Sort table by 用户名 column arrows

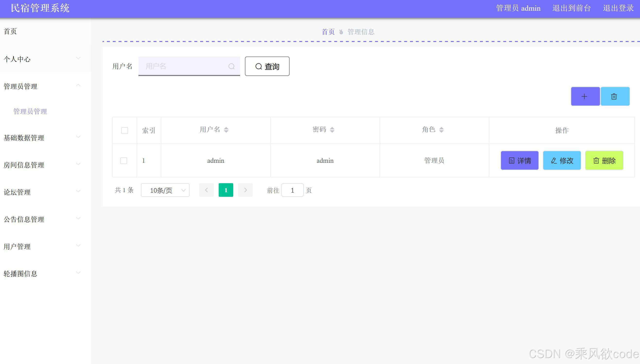226,130
